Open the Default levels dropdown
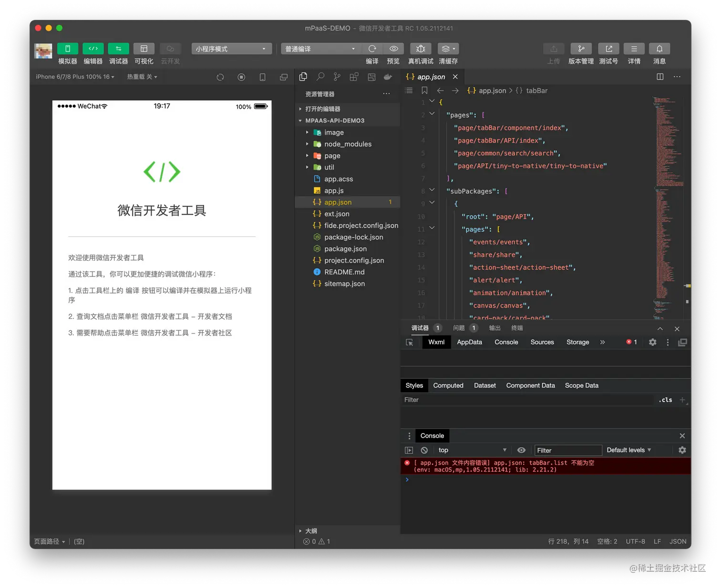 click(628, 450)
